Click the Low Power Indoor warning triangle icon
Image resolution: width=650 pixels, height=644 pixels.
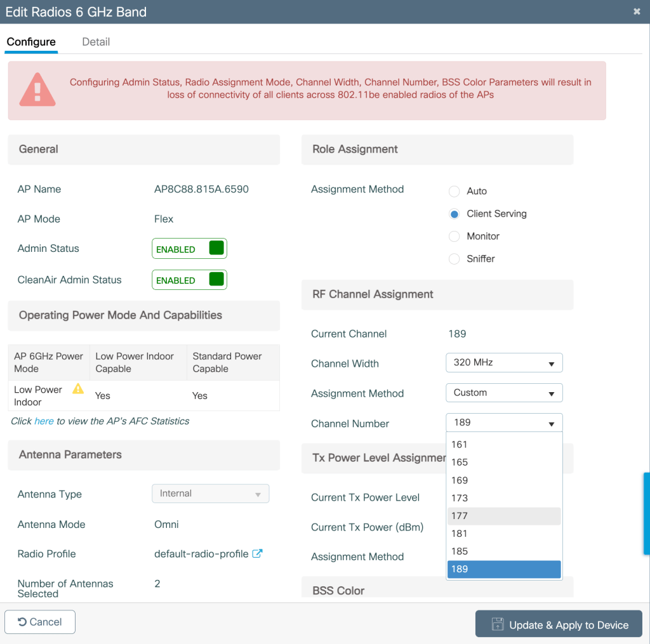point(78,389)
